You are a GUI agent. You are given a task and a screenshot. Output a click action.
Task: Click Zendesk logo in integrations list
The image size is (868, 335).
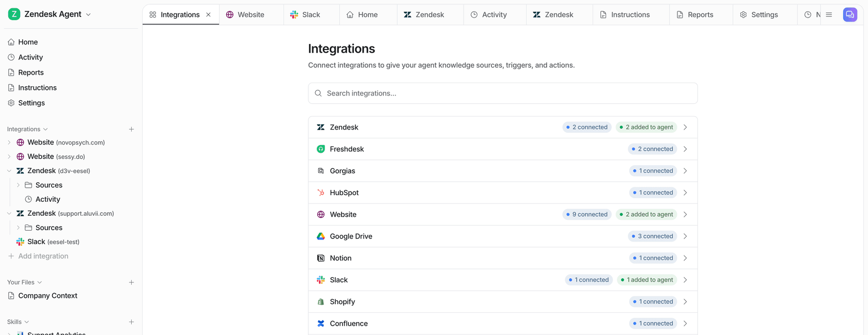[321, 127]
